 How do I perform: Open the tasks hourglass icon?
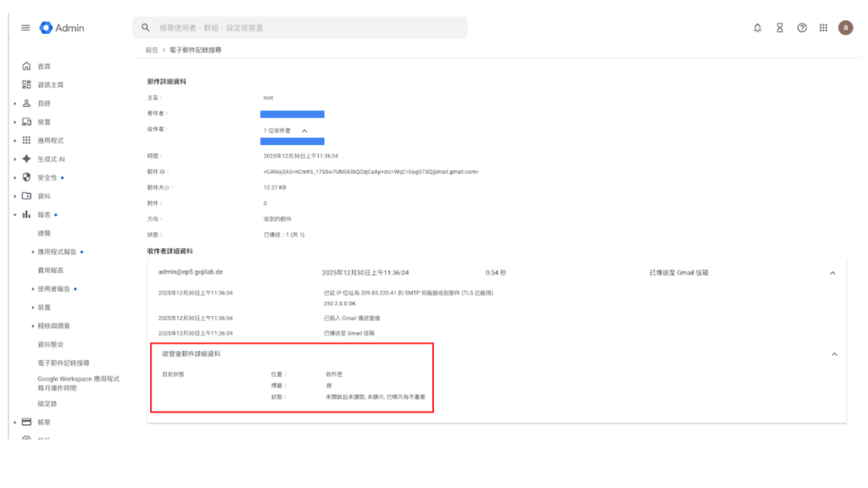780,28
